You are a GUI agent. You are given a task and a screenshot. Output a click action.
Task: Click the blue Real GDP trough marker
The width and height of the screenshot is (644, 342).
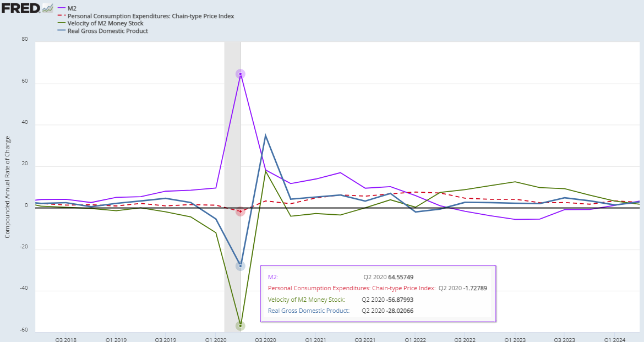point(240,266)
